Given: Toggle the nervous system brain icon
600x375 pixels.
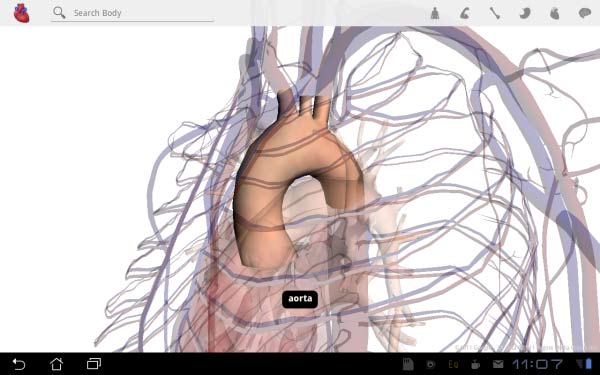Looking at the screenshot, I should pos(585,13).
